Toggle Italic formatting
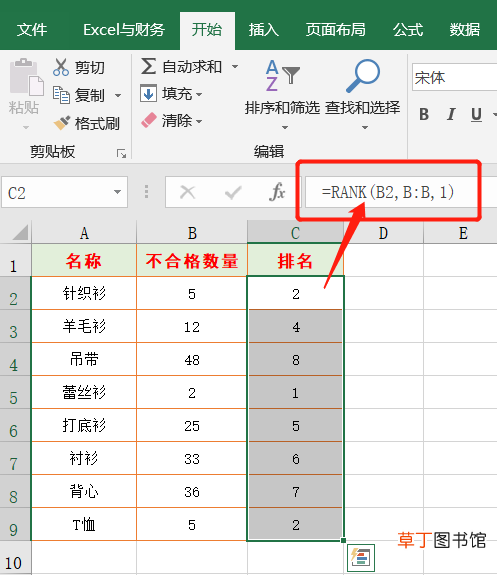The height and width of the screenshot is (575, 497). [451, 114]
